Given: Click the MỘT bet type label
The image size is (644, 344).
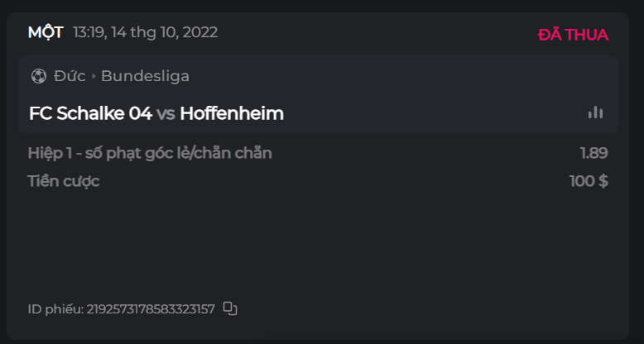Looking at the screenshot, I should tap(46, 32).
